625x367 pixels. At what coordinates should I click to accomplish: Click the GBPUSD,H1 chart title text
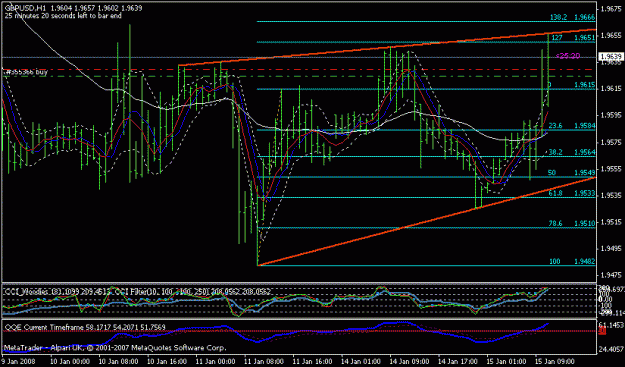(25, 8)
